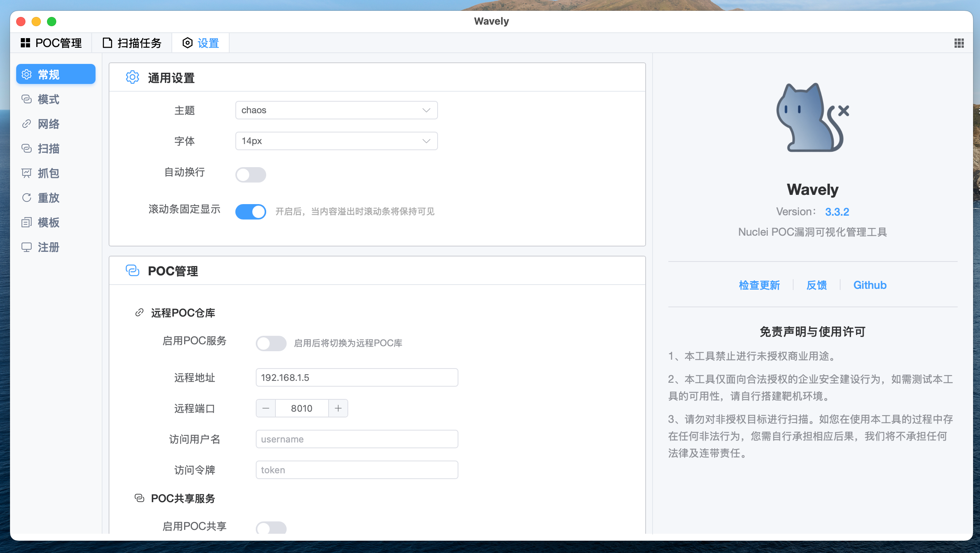
Task: Click the gear icon in 通用设置 header
Action: (x=133, y=77)
